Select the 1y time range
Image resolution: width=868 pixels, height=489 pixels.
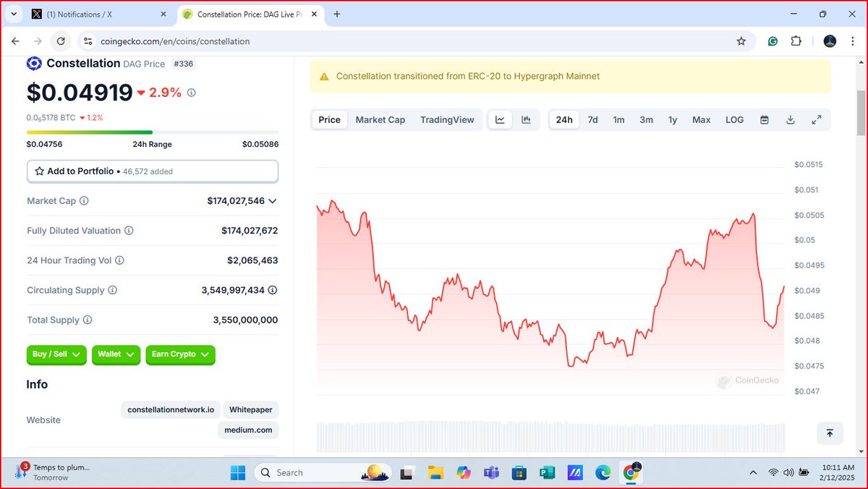click(673, 120)
